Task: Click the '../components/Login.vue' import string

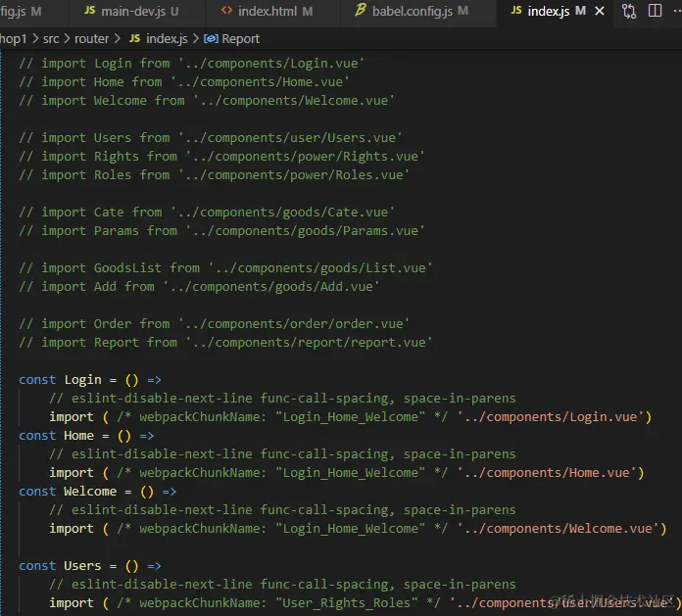Action: coord(551,417)
